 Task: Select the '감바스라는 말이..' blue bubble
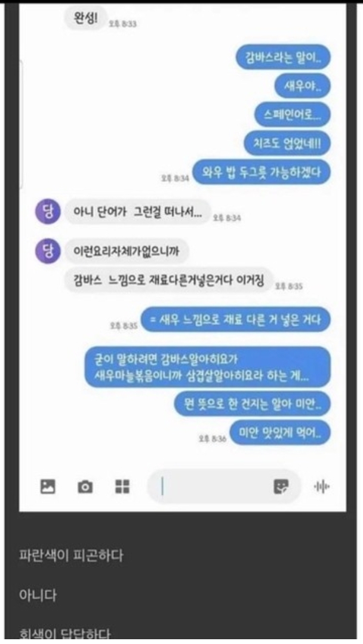pyautogui.click(x=283, y=57)
